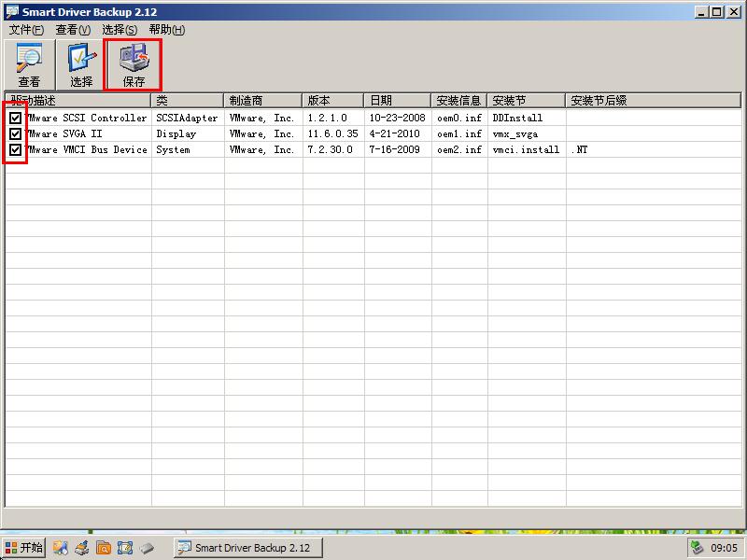The image size is (747, 560).
Task: Minimize the Smart Driver Backup window
Action: click(700, 12)
